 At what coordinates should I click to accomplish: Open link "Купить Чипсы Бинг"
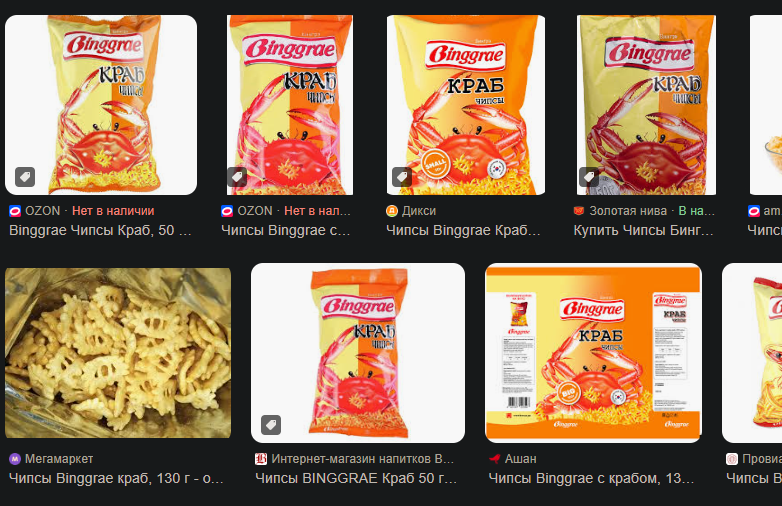tap(643, 230)
